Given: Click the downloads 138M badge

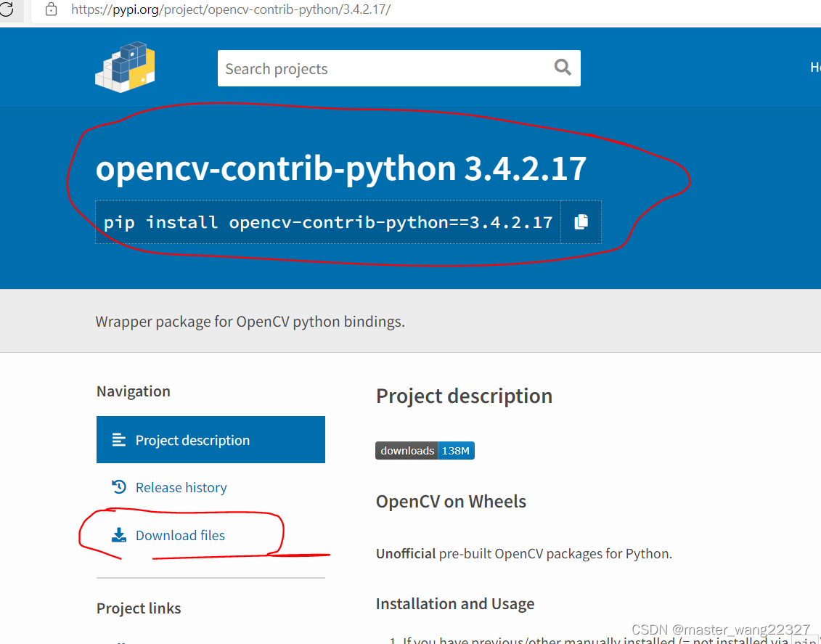Looking at the screenshot, I should coord(425,450).
